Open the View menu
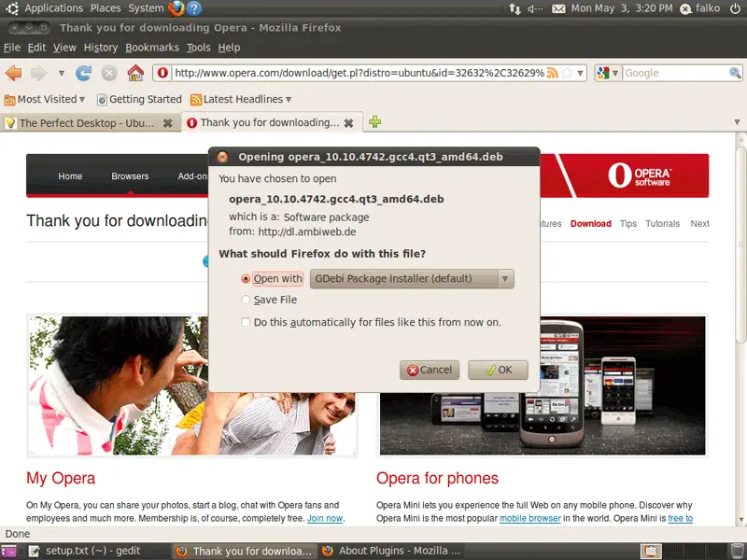 (64, 48)
